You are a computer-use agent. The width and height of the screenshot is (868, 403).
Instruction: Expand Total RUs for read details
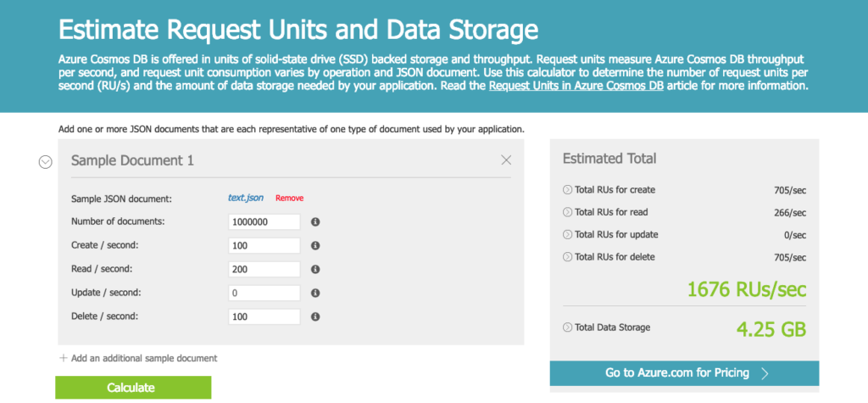click(567, 212)
